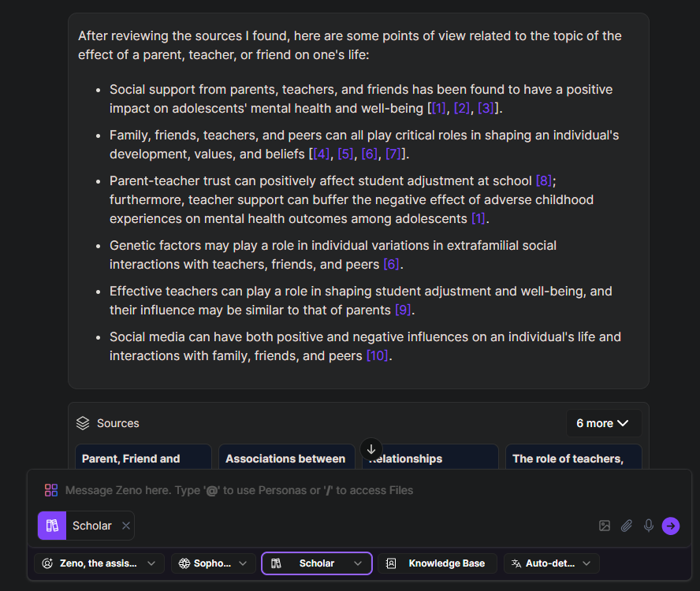
Task: Open the Zeno assistant persona dropdown
Action: tap(99, 563)
